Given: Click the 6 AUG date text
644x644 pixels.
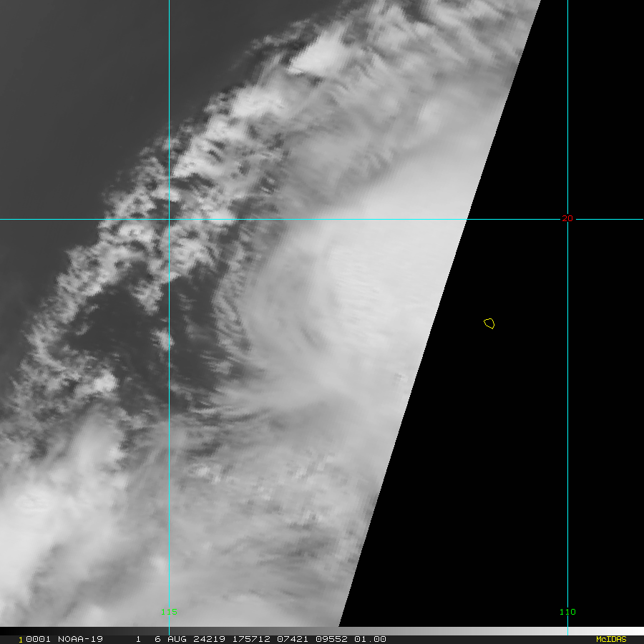Looking at the screenshot, I should pos(167,639).
